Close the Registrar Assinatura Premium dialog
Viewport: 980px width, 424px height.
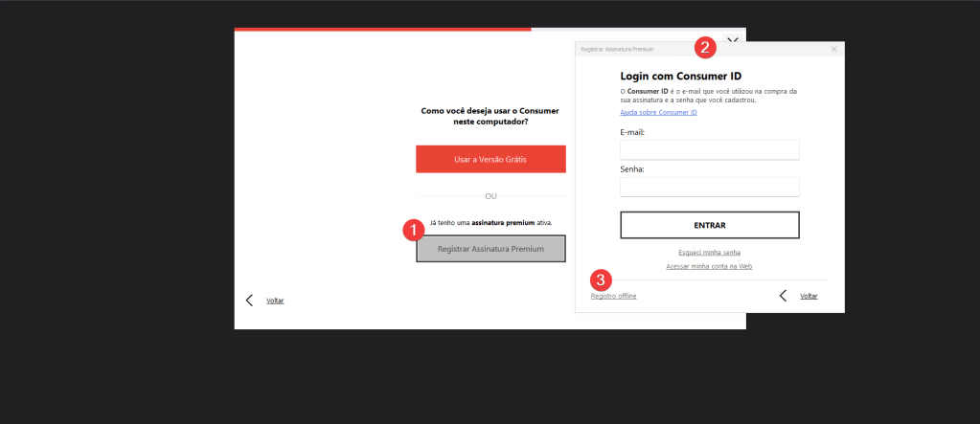tap(833, 49)
